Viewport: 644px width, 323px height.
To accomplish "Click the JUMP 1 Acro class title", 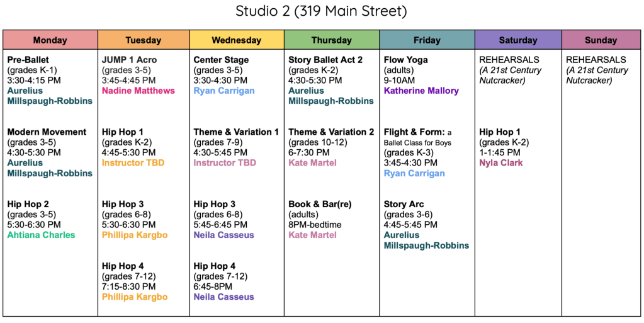I will point(130,60).
